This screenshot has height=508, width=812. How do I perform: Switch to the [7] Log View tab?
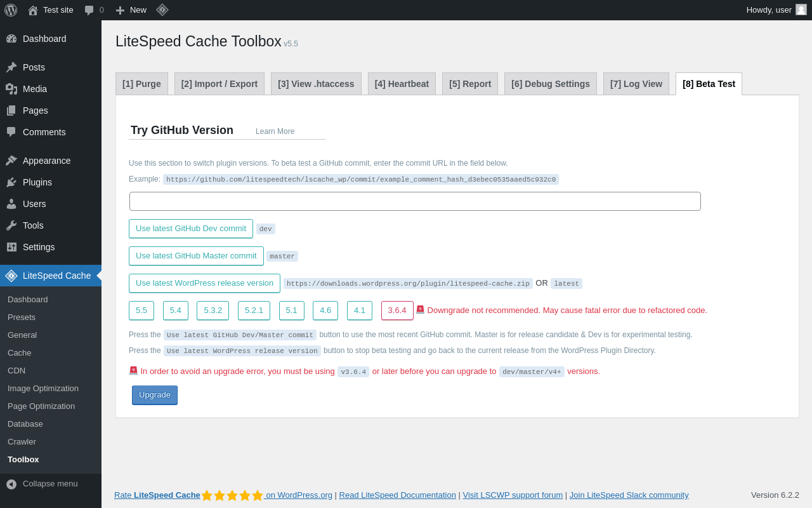[x=636, y=84]
